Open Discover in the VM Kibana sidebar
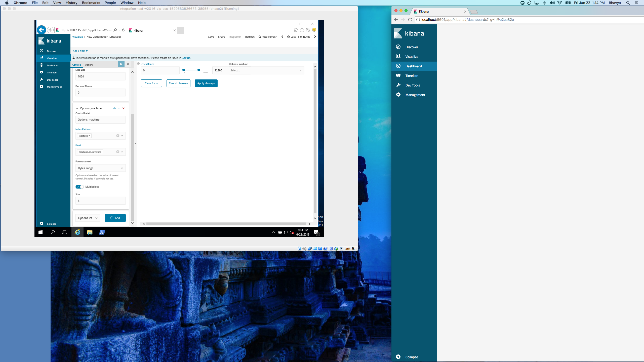Viewport: 644px width, 362px height. pyautogui.click(x=51, y=51)
